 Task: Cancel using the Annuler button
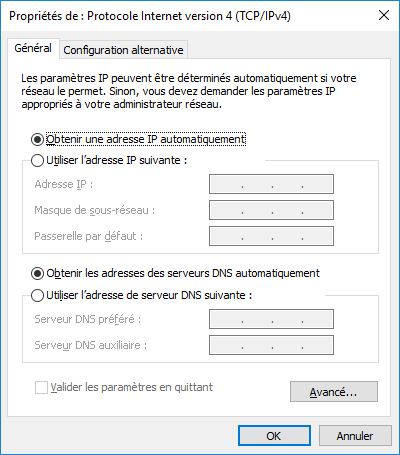355,436
